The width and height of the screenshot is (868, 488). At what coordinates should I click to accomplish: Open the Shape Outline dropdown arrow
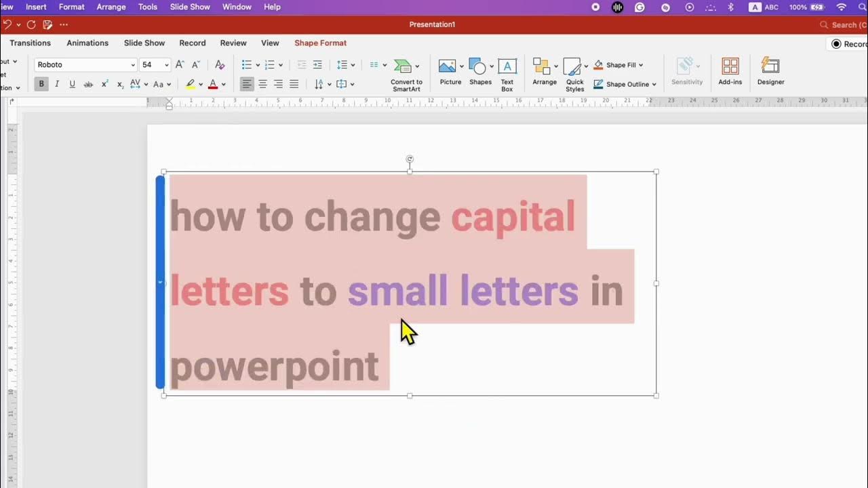[654, 85]
